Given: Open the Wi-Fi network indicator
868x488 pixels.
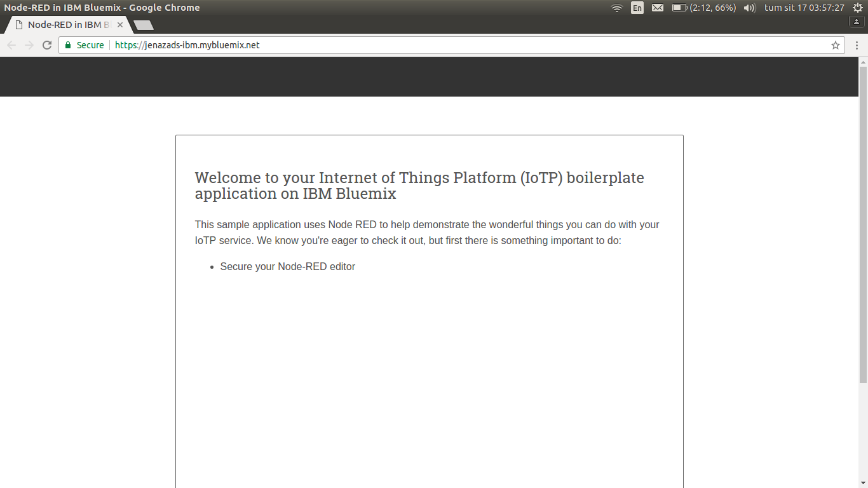Looking at the screenshot, I should [616, 8].
